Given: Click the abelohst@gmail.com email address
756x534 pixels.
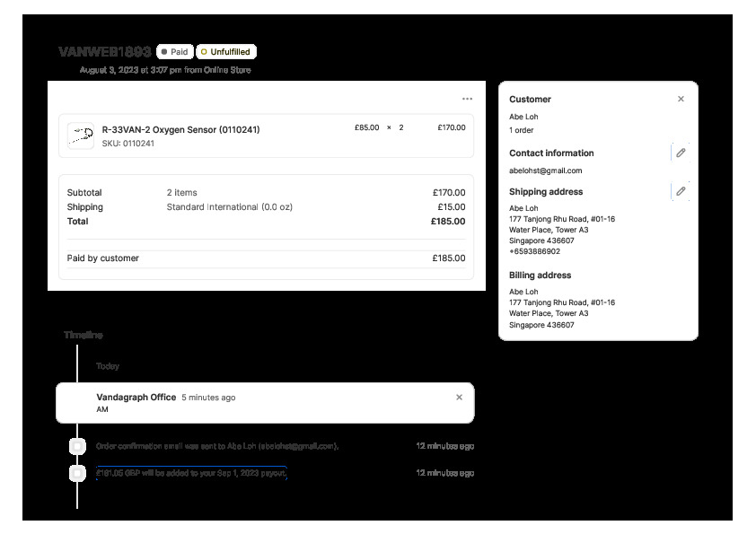Looking at the screenshot, I should click(545, 171).
